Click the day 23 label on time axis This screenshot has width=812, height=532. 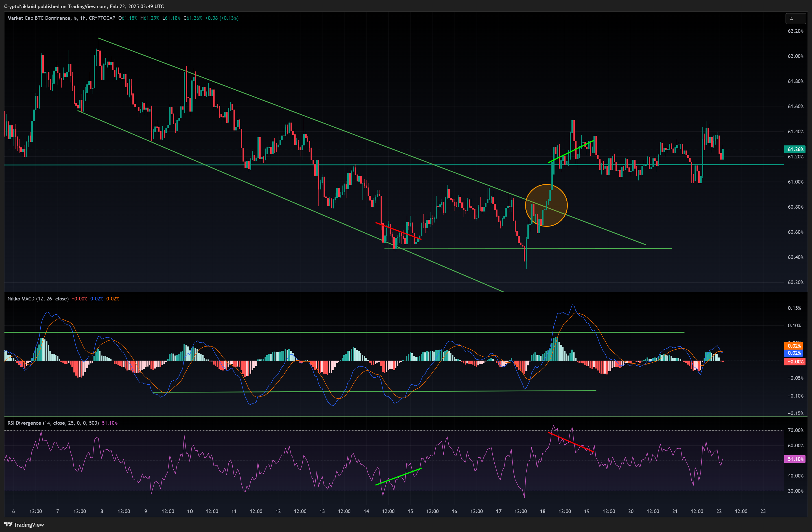pos(763,511)
